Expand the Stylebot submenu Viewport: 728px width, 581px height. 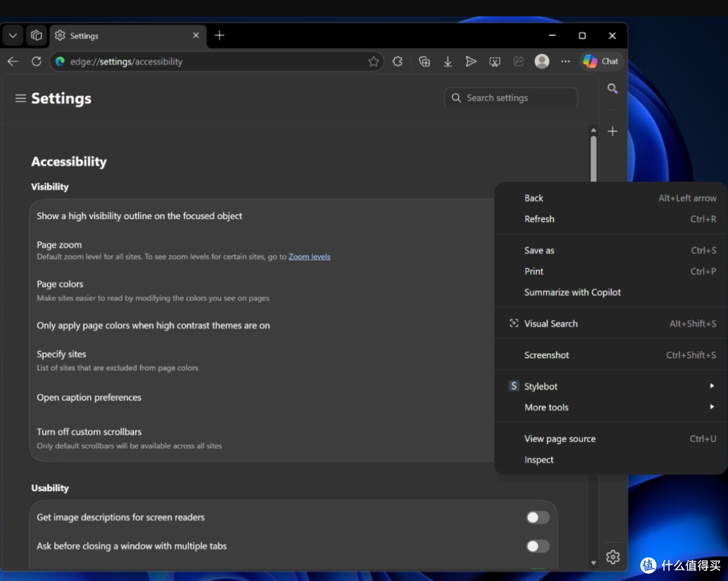click(x=611, y=386)
